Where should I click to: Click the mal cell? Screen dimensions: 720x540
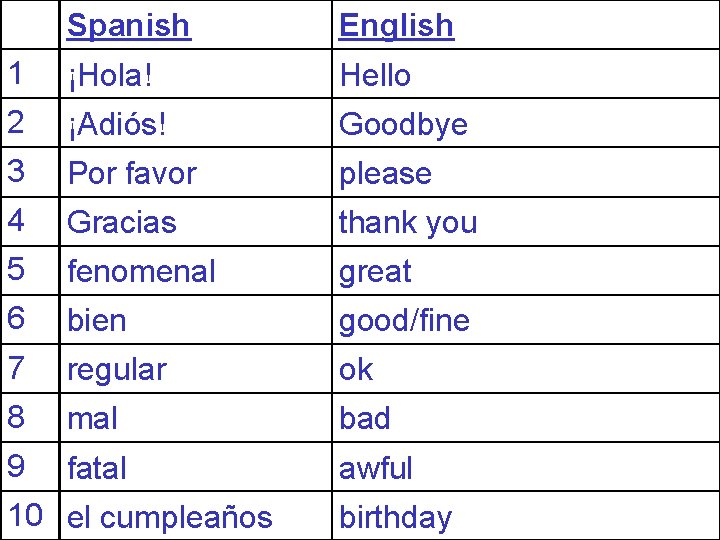92,418
